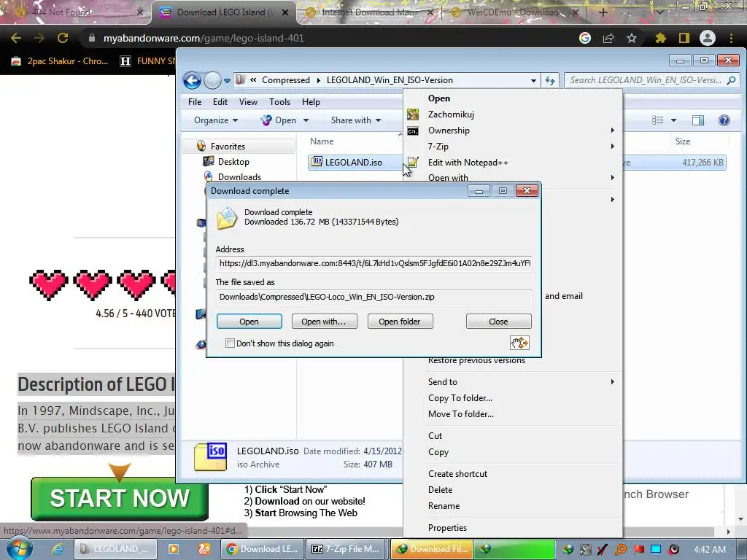Open the View menu in Explorer
This screenshot has width=747, height=560.
click(248, 102)
